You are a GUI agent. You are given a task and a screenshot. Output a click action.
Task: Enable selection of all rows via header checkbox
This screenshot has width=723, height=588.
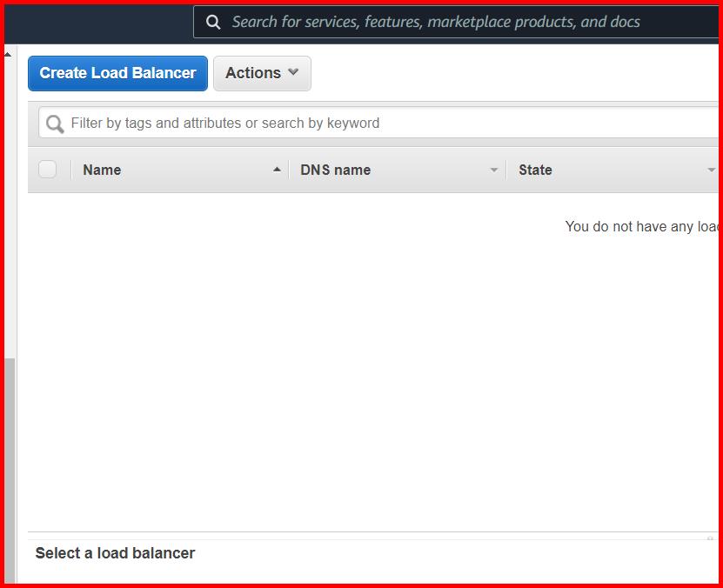click(48, 169)
